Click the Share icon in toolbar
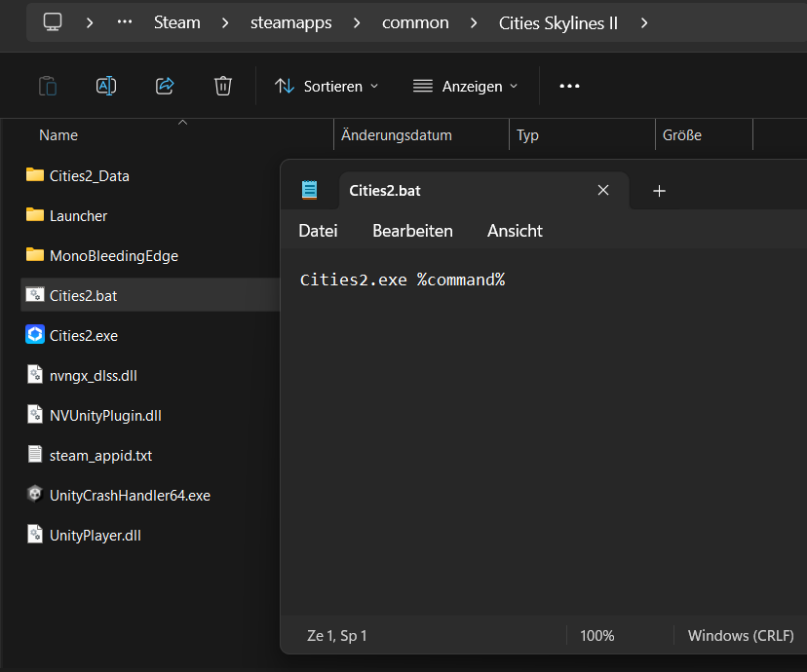Viewport: 807px width, 672px height. point(165,86)
